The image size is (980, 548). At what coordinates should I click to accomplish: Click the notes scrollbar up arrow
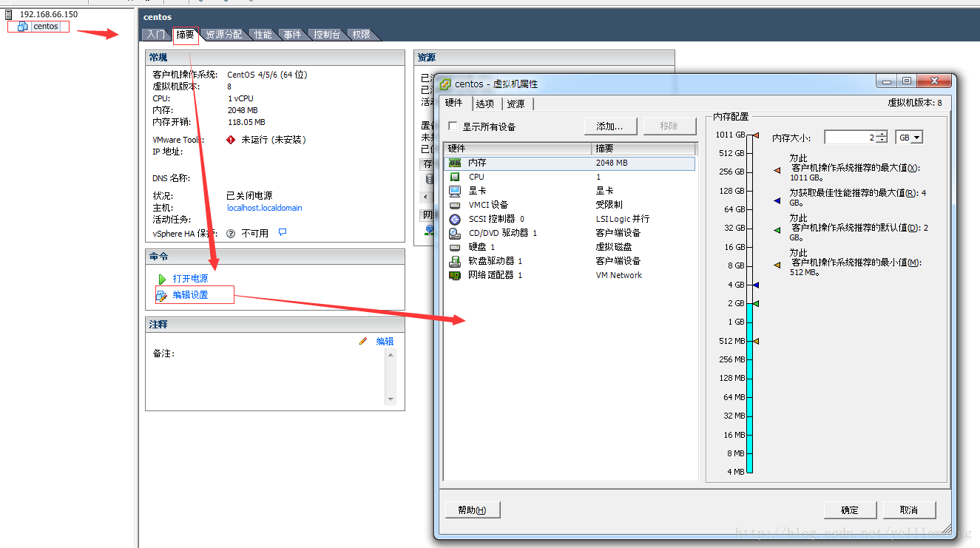click(x=391, y=355)
